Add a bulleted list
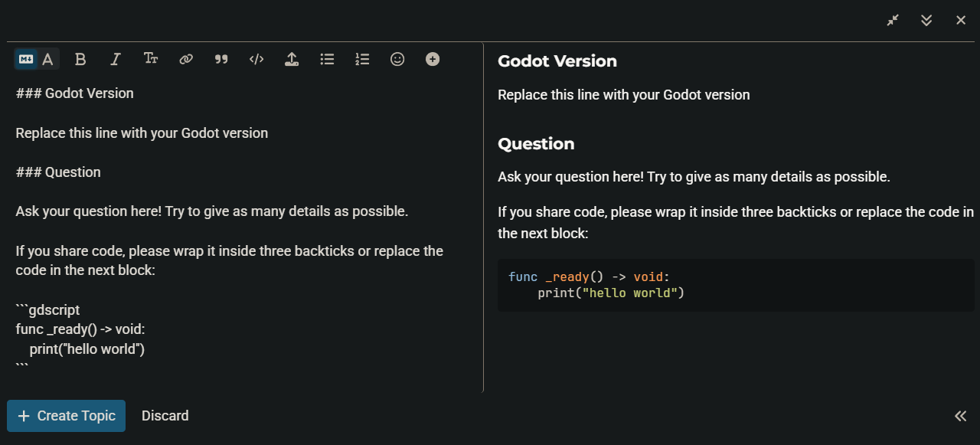This screenshot has width=980, height=445. 327,59
